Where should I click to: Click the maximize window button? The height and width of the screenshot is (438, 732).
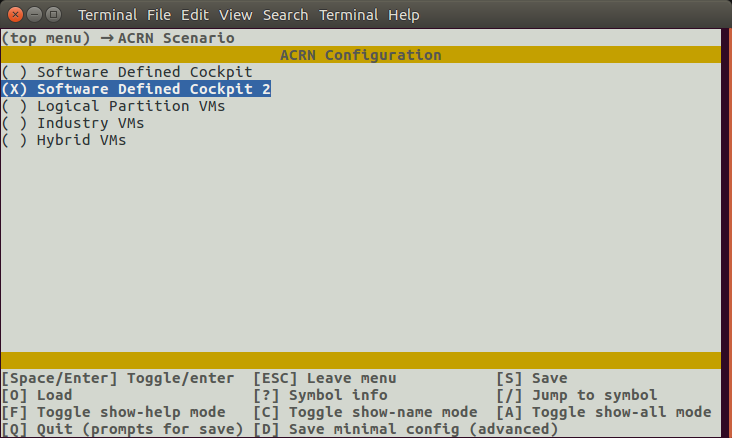tap(53, 15)
